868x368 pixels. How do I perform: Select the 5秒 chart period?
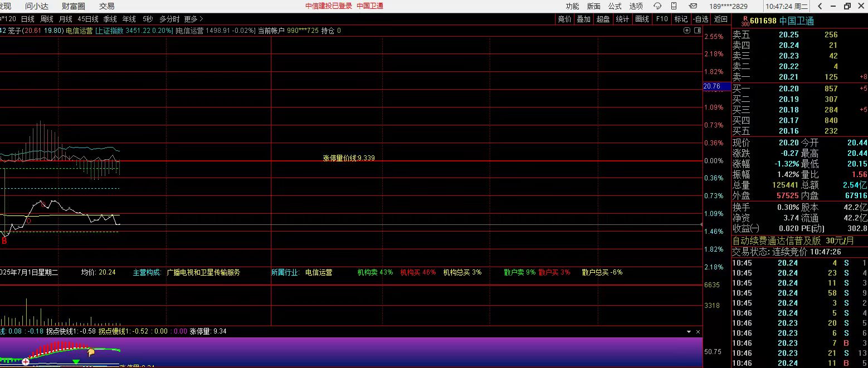[148, 19]
